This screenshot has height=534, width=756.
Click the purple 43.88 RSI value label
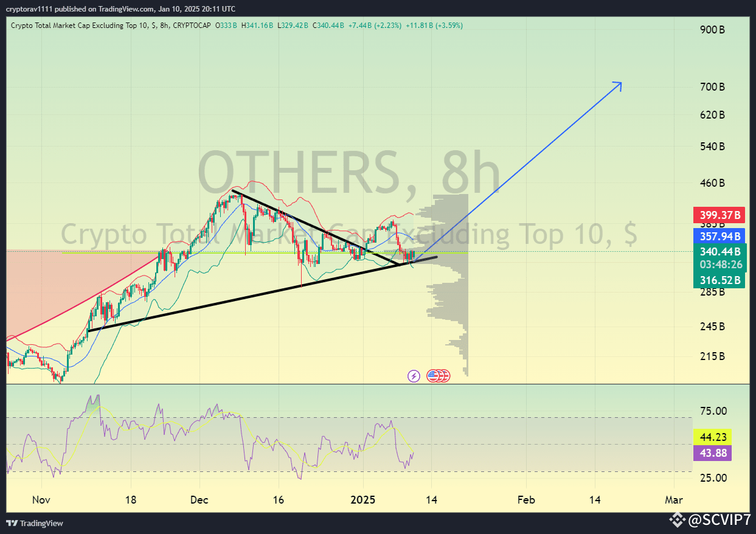point(711,453)
